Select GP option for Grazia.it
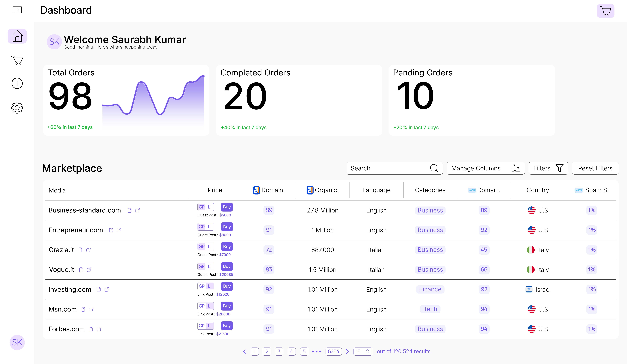Viewport: 627px width, 364px height. (x=202, y=247)
